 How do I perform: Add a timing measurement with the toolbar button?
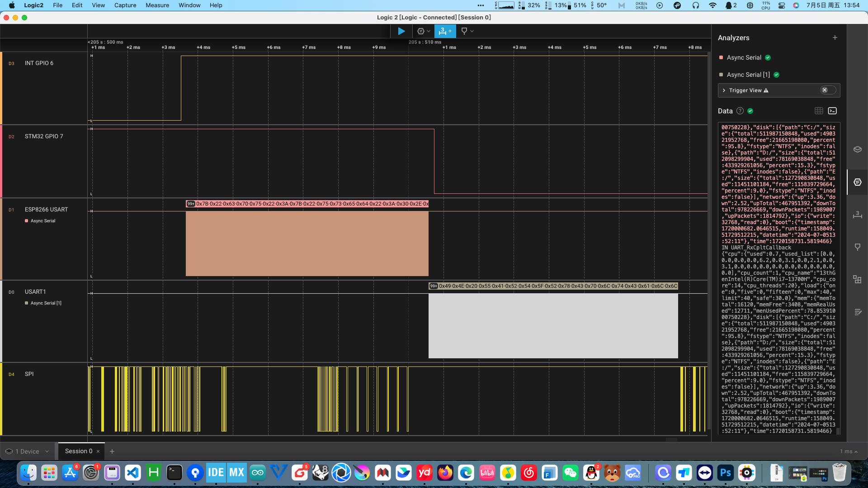pos(445,31)
